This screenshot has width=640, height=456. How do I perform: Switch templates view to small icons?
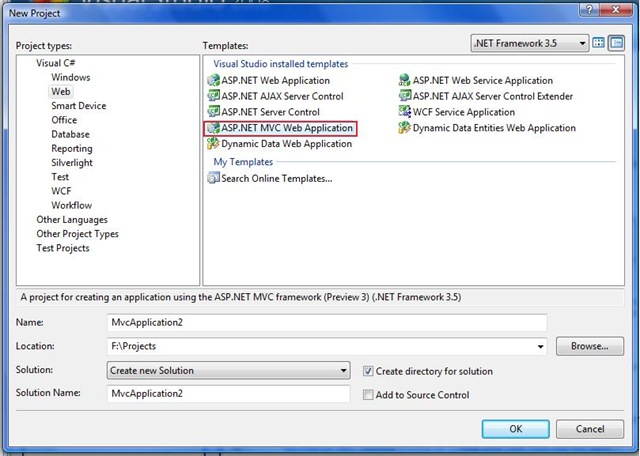[616, 43]
